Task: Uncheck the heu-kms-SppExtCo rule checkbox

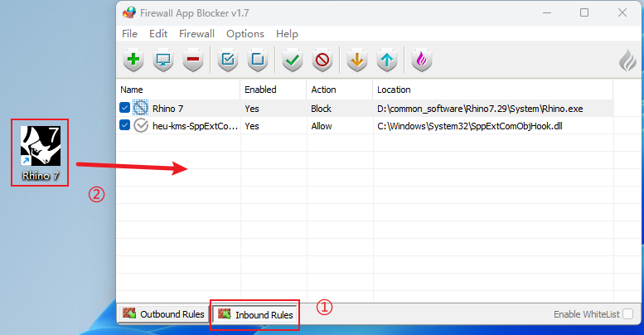Action: pos(125,125)
